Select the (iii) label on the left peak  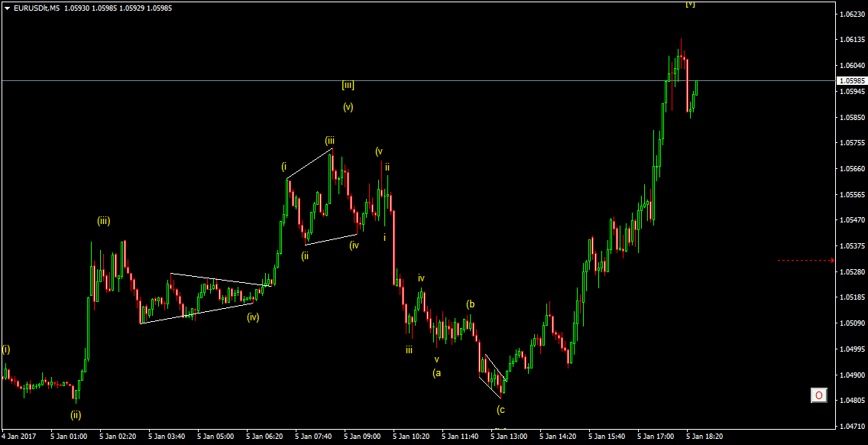tap(102, 221)
